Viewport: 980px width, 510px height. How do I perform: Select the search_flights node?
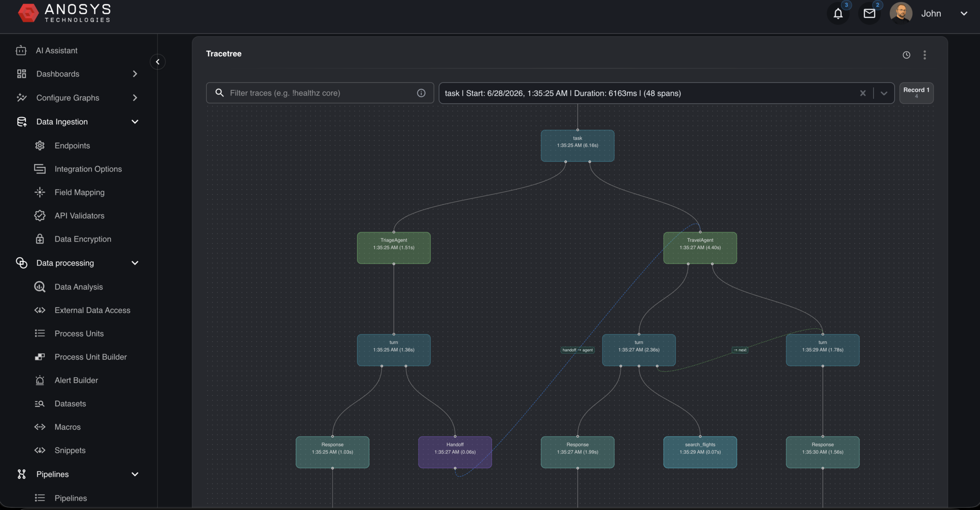pos(700,452)
